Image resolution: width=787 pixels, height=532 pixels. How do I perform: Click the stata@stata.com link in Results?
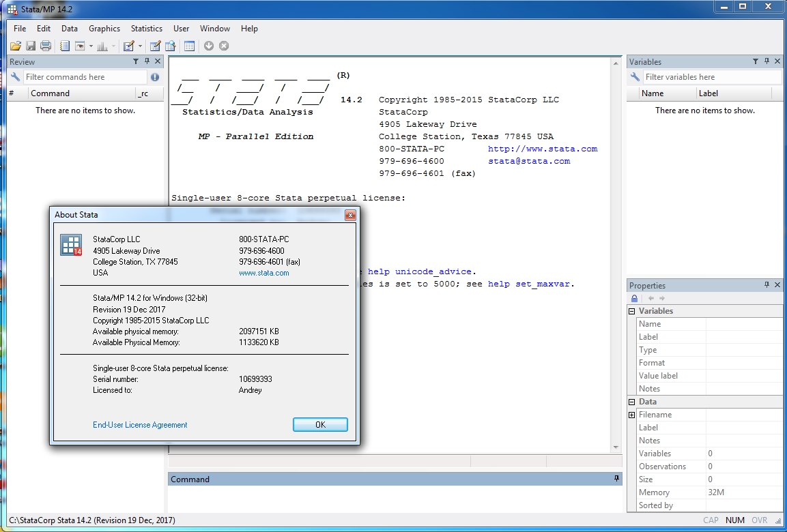click(529, 161)
